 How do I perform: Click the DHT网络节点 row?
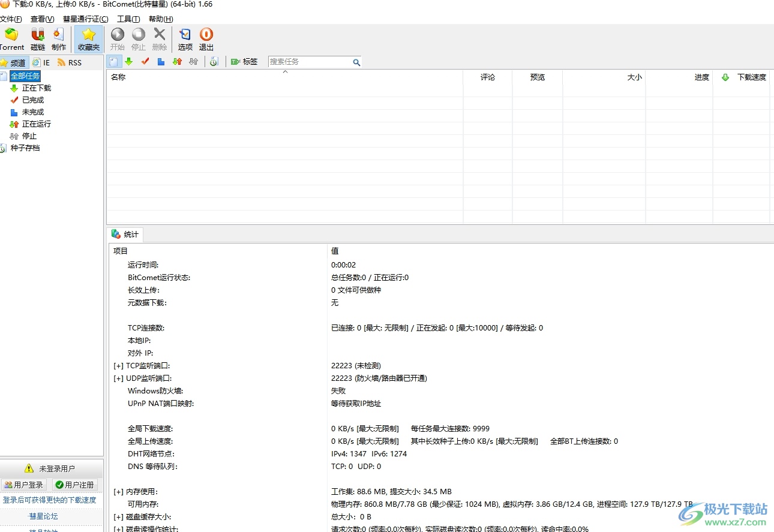(x=441, y=453)
